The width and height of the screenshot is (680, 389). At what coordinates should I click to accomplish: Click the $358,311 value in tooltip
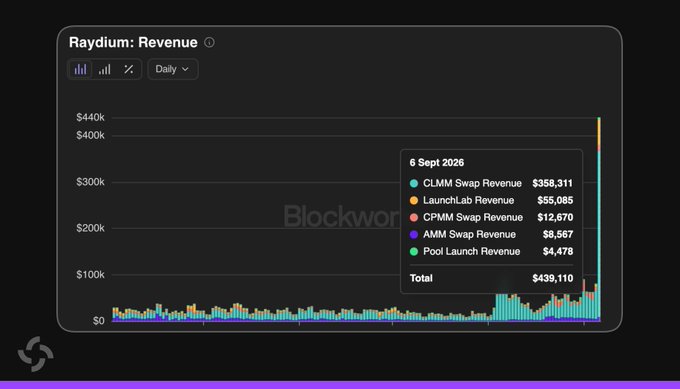point(552,183)
